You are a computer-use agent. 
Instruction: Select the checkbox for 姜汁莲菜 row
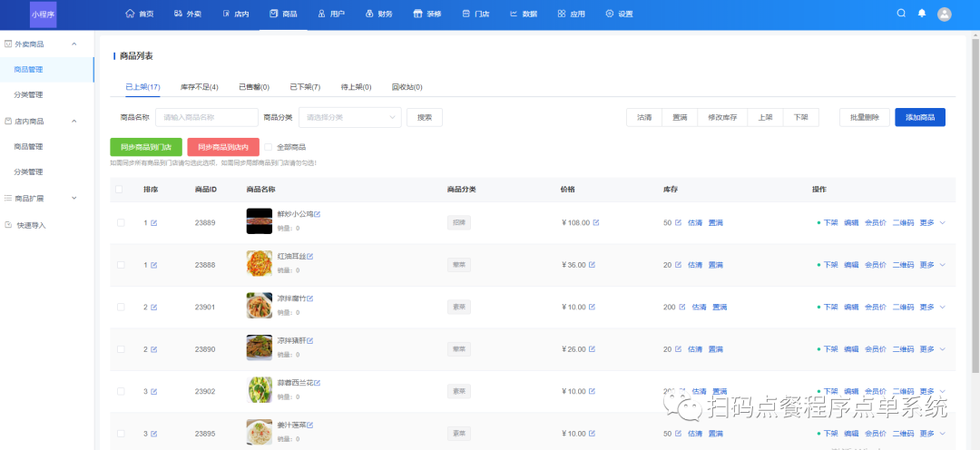[x=121, y=434]
